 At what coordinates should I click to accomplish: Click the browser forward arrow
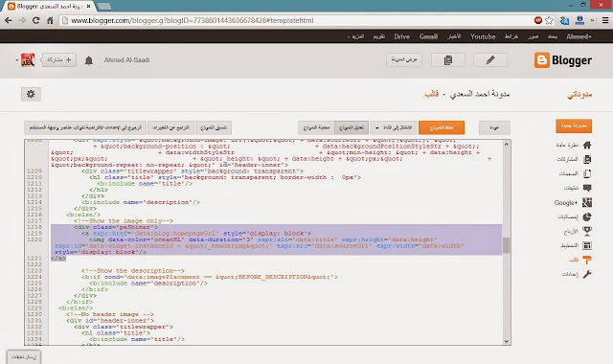22,20
